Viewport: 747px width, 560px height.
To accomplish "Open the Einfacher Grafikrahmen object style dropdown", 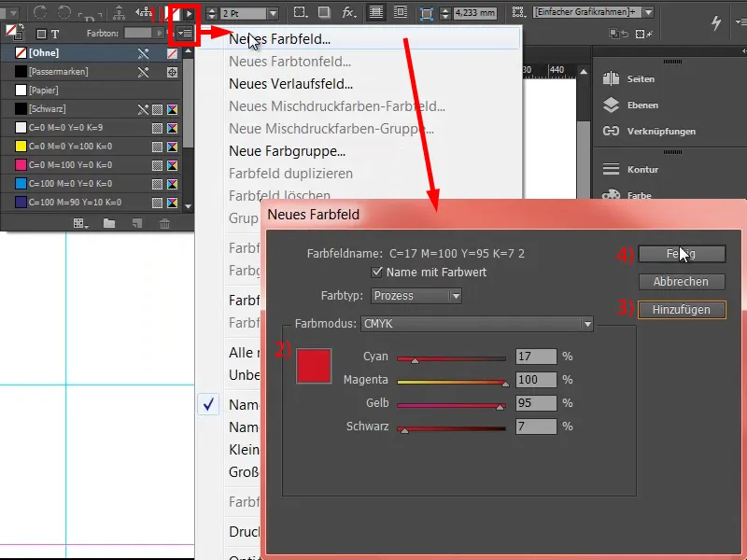I will pos(648,12).
